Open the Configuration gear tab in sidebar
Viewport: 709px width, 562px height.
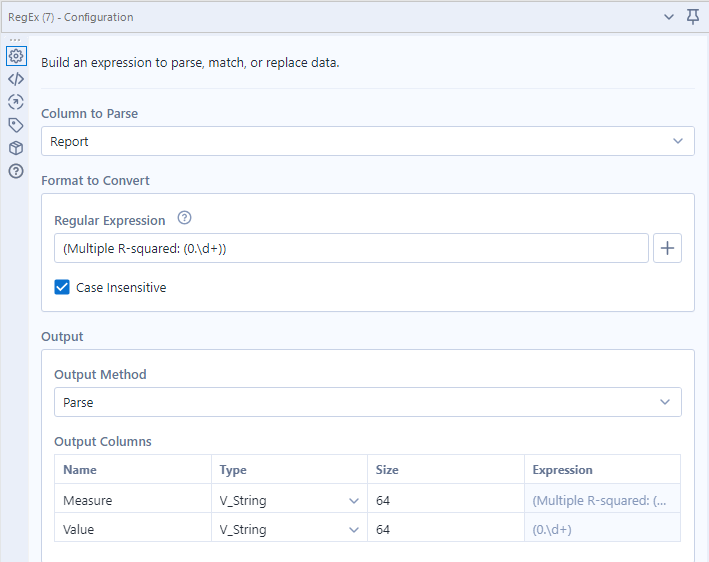coord(15,56)
